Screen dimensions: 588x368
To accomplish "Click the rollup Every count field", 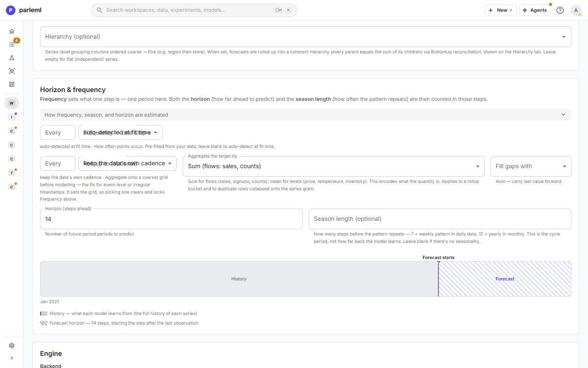I will pos(58,163).
